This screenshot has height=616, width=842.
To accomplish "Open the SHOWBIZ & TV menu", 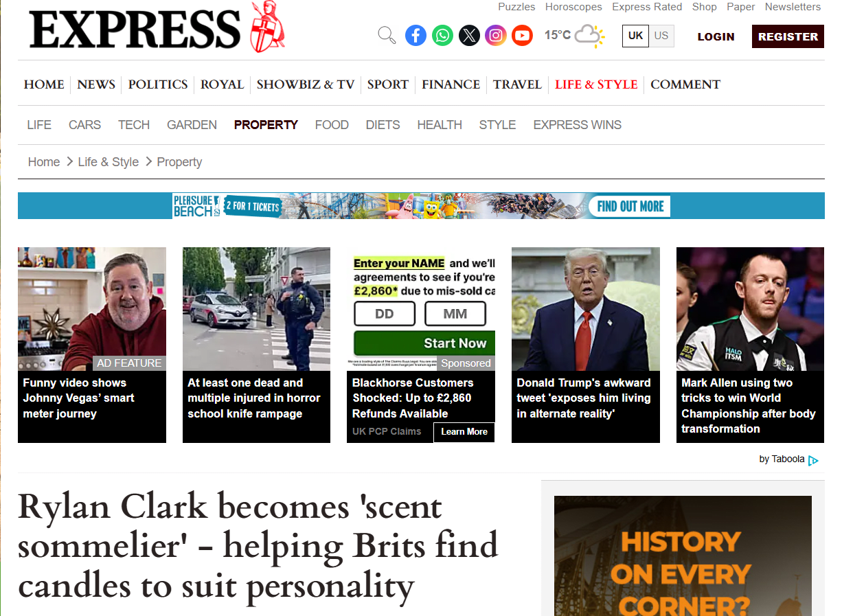I will click(x=306, y=84).
